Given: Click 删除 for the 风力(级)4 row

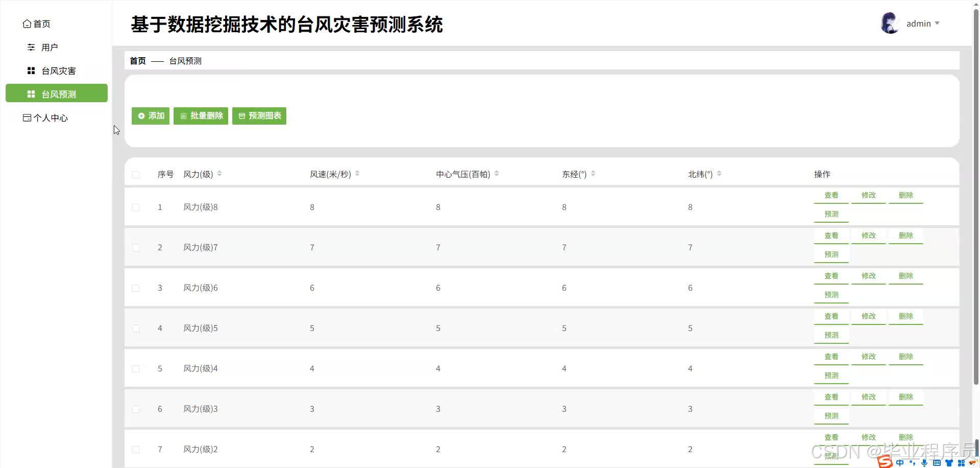Looking at the screenshot, I should coord(906,357).
